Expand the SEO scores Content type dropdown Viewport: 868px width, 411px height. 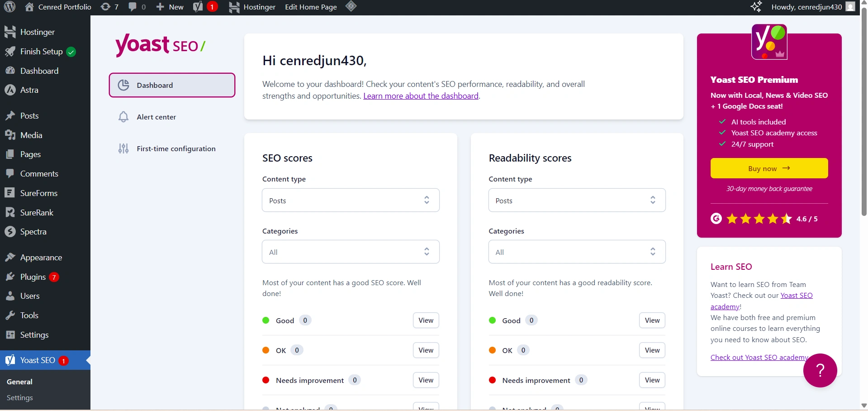pos(351,201)
